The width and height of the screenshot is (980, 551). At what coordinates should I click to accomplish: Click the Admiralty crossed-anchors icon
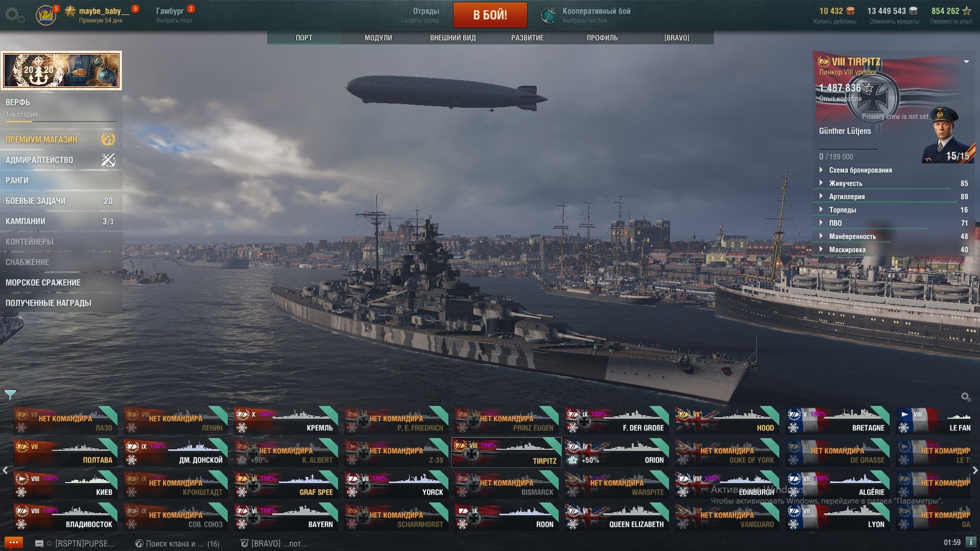[x=108, y=160]
